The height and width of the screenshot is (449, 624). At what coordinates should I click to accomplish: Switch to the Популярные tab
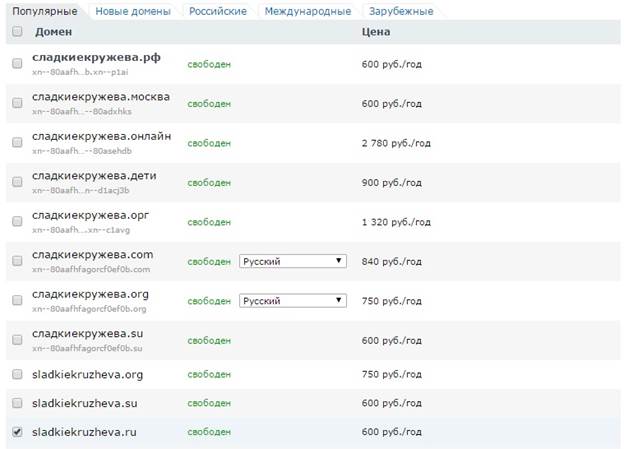(45, 11)
